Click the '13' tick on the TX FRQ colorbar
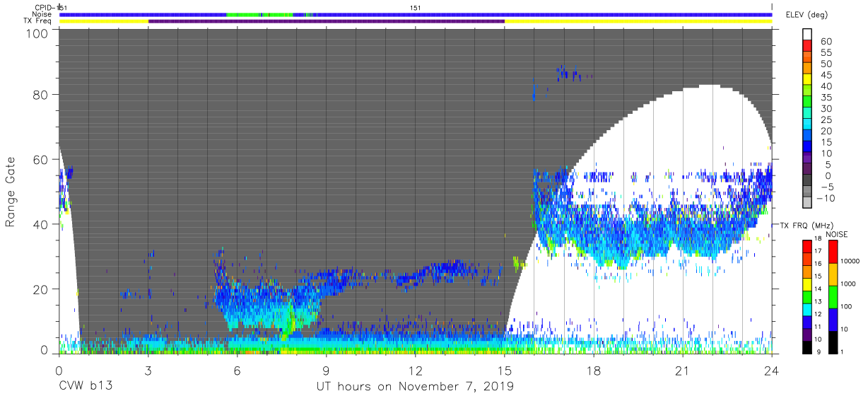This screenshot has height=401, width=868. click(x=819, y=303)
